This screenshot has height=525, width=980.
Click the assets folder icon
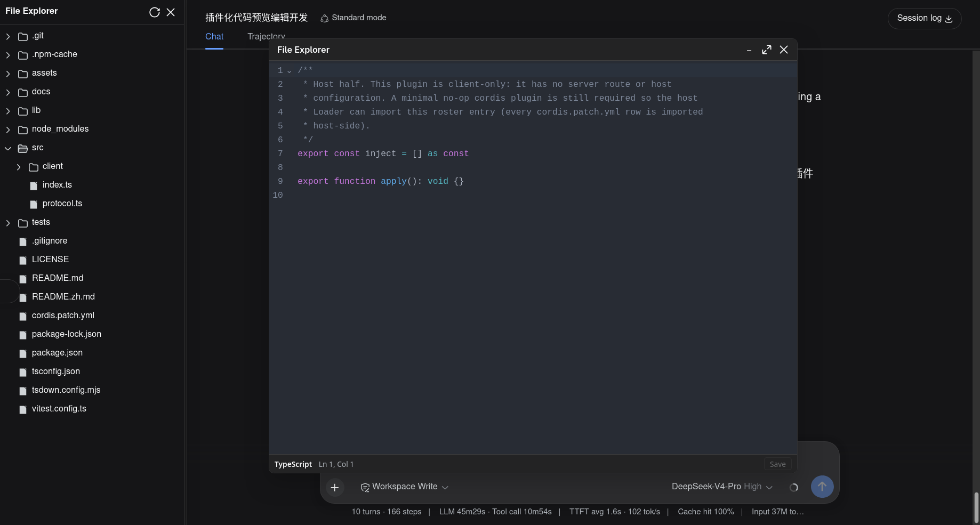point(23,74)
